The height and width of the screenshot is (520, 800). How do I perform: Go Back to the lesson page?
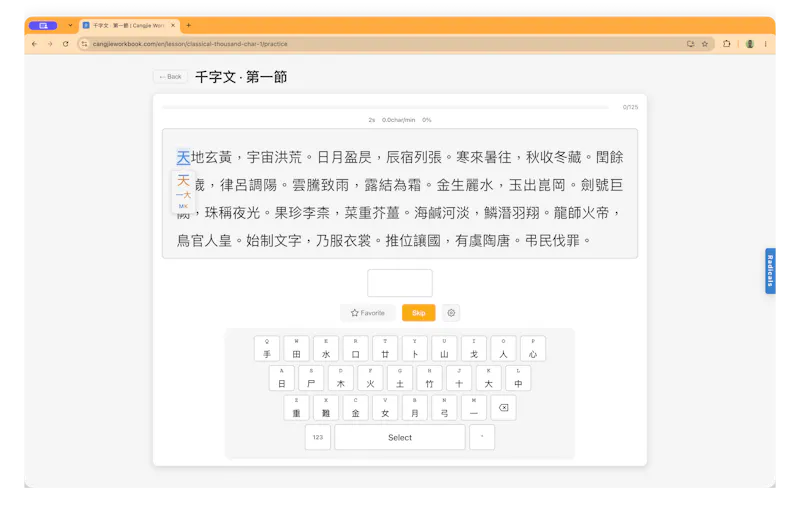tap(170, 77)
